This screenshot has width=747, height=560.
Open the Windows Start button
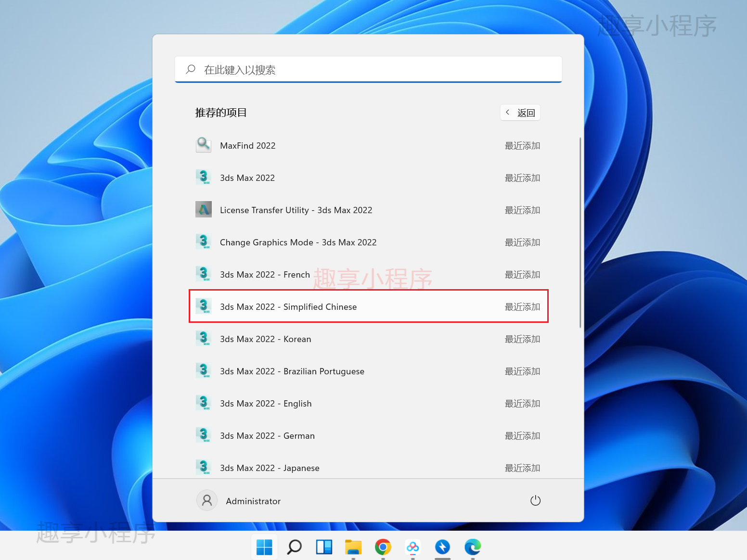pyautogui.click(x=264, y=547)
